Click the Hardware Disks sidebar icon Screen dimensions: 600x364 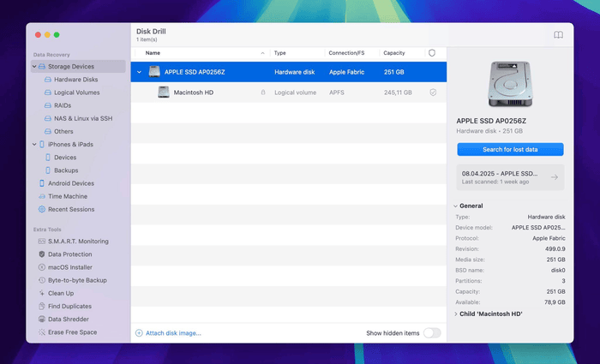click(48, 80)
